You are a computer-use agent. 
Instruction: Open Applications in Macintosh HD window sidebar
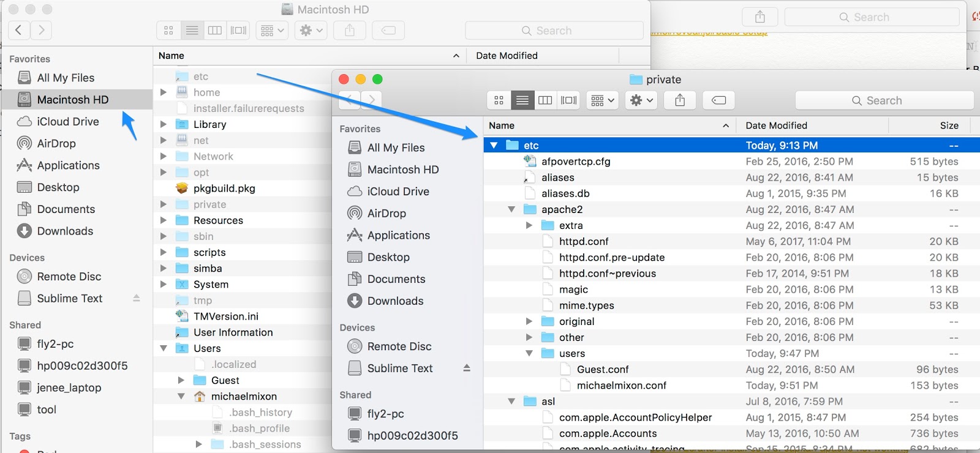(69, 166)
